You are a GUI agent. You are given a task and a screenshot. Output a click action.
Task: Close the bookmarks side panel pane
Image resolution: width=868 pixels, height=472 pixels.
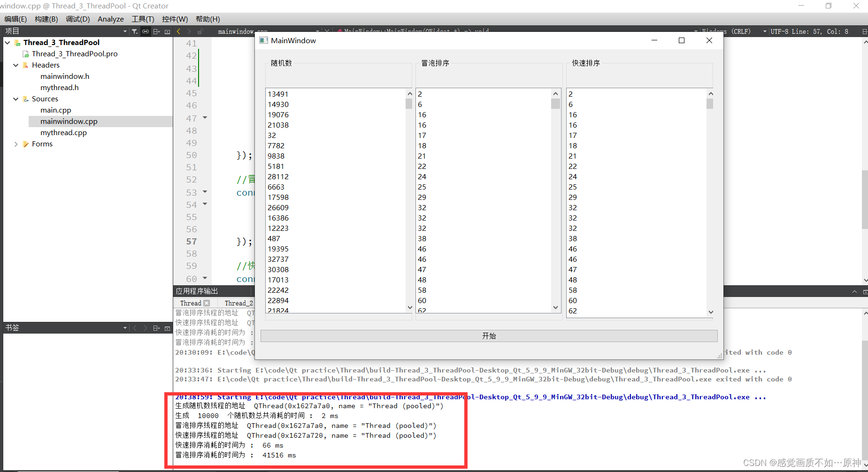pos(167,328)
